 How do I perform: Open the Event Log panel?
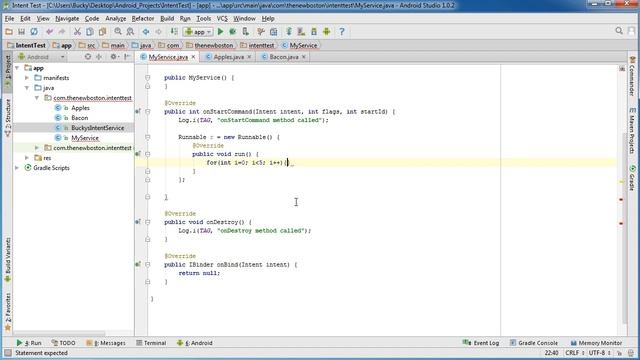pos(481,343)
